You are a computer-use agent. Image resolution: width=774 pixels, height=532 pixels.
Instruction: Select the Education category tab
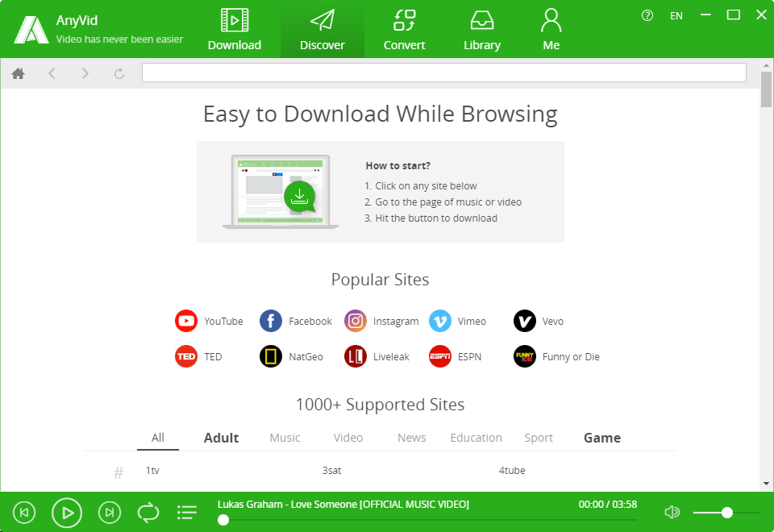click(x=476, y=438)
